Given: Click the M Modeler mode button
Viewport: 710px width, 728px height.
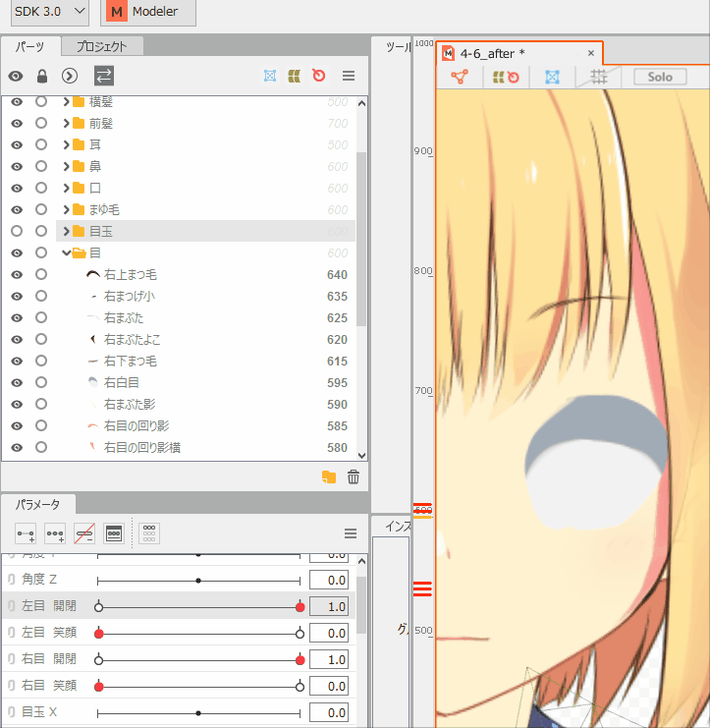Looking at the screenshot, I should [x=148, y=11].
